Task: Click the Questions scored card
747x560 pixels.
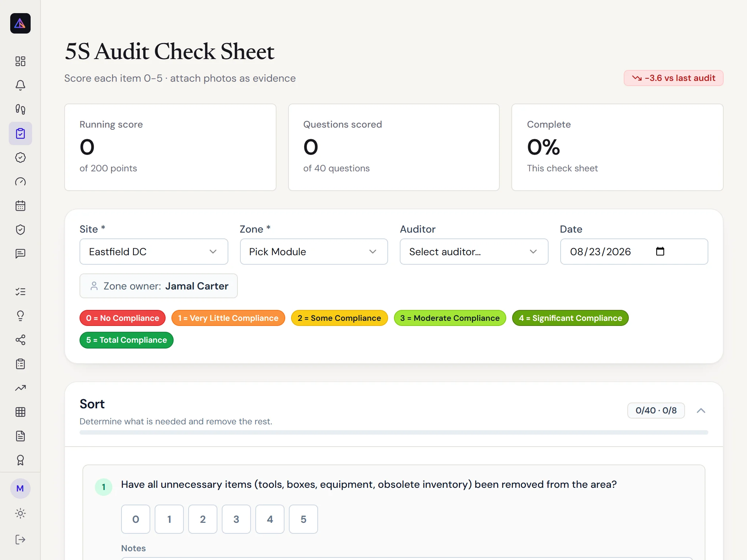Action: (x=394, y=147)
